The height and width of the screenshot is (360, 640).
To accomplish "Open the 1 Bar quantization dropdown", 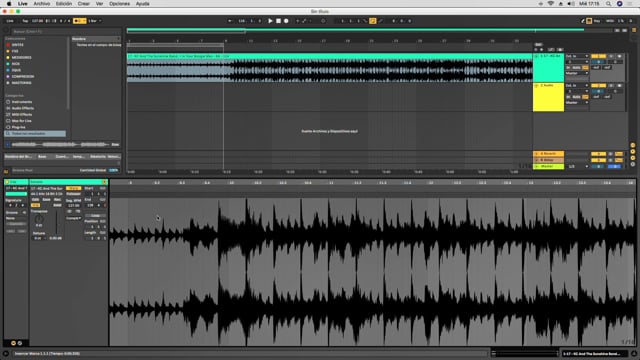I will point(95,21).
